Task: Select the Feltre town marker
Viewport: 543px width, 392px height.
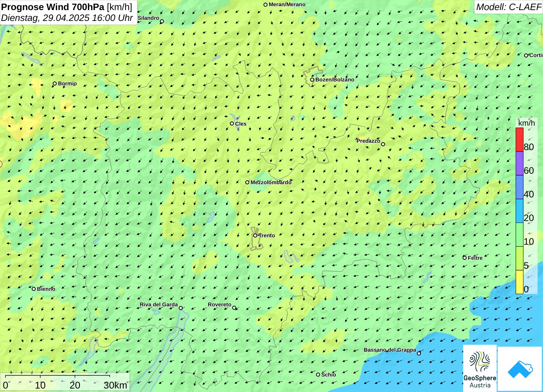Action: (x=465, y=258)
